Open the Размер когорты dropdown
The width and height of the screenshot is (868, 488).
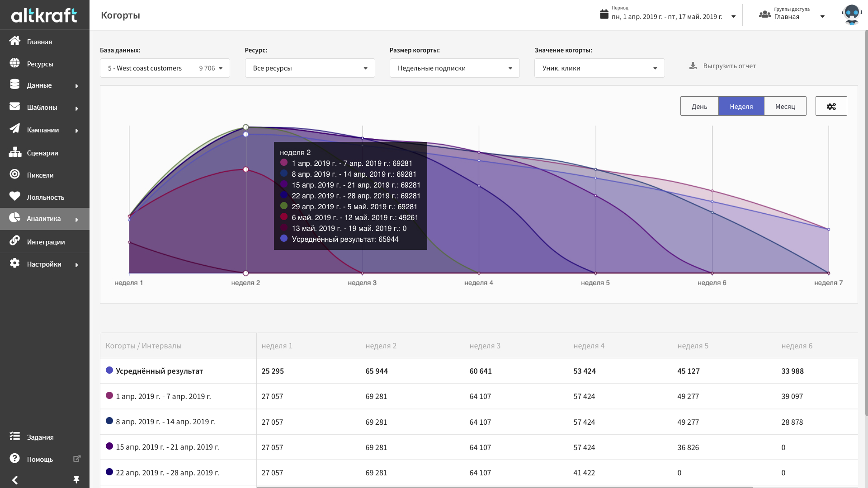click(x=455, y=68)
